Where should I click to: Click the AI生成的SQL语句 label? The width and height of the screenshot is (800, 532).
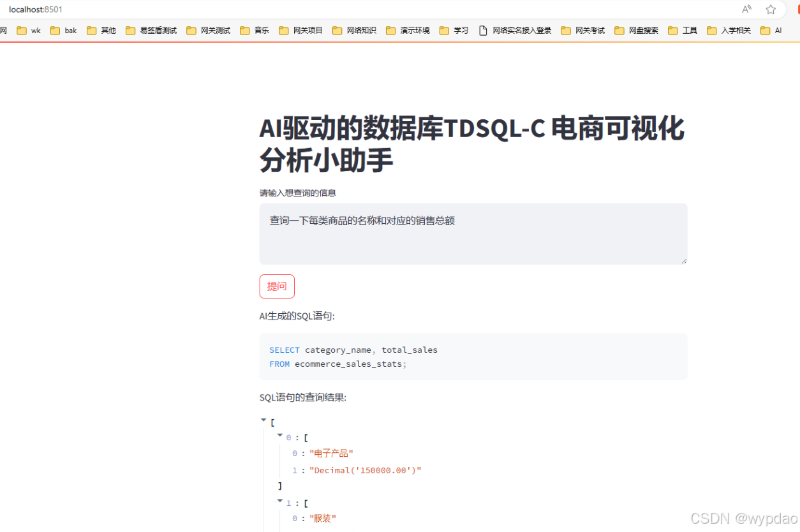pos(297,316)
